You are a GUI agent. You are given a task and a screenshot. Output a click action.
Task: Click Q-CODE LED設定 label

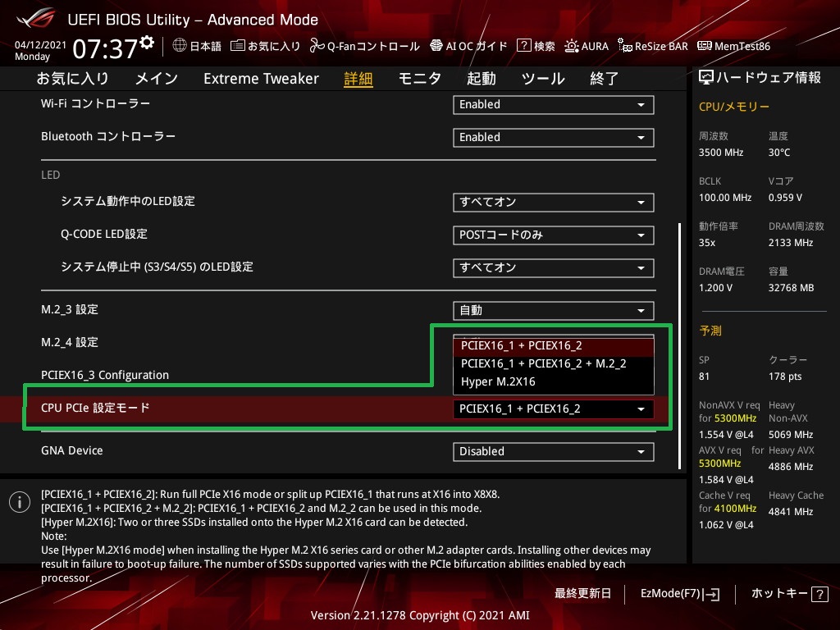click(x=104, y=234)
